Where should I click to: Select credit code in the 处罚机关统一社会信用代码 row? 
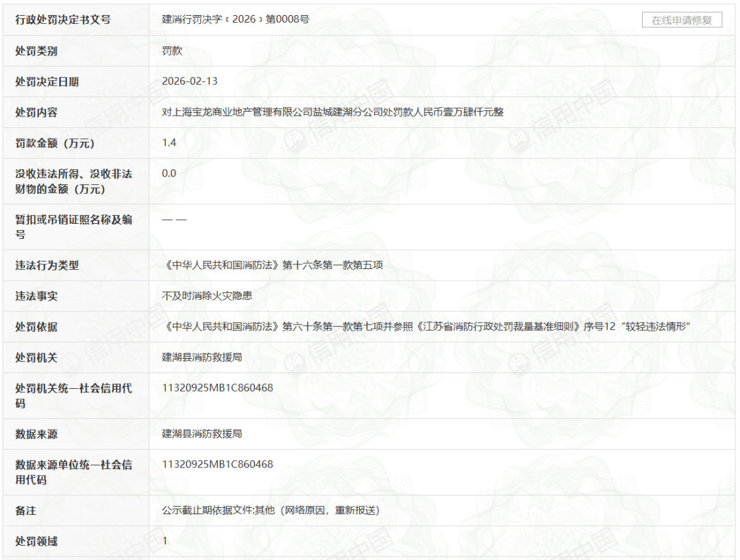click(x=218, y=387)
